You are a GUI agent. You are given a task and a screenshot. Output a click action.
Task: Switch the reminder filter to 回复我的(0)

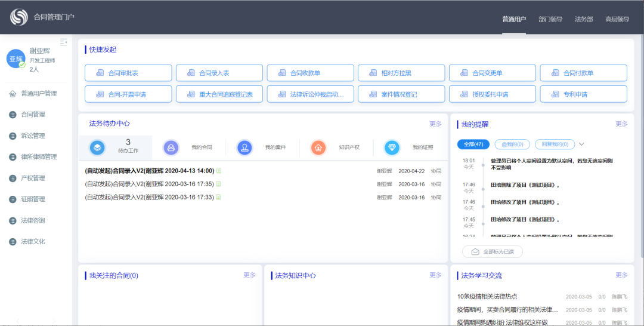[555, 144]
